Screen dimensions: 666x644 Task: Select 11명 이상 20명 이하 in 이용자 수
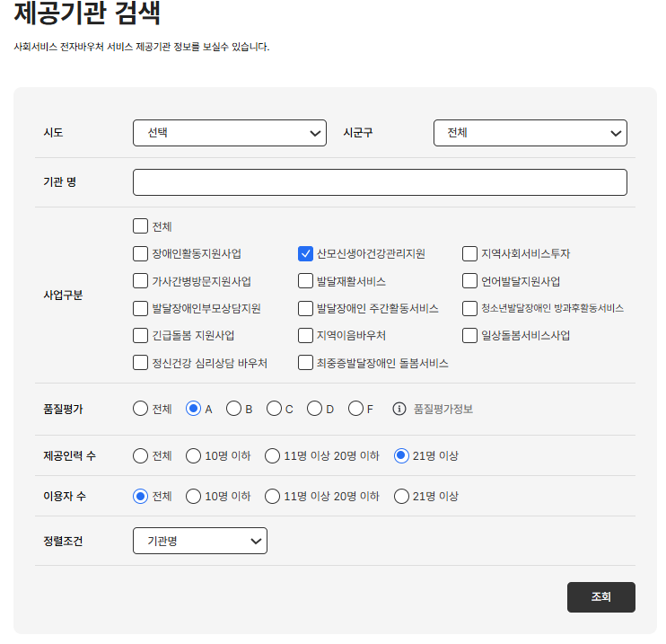pyautogui.click(x=272, y=496)
